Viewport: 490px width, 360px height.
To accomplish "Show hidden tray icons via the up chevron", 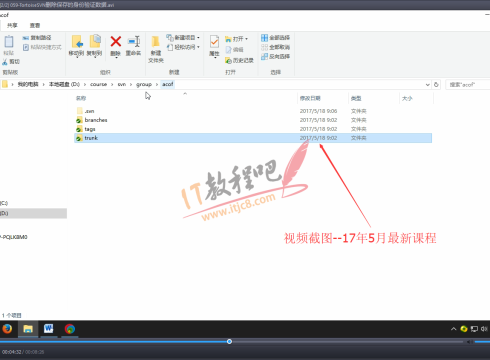I will coord(453,329).
